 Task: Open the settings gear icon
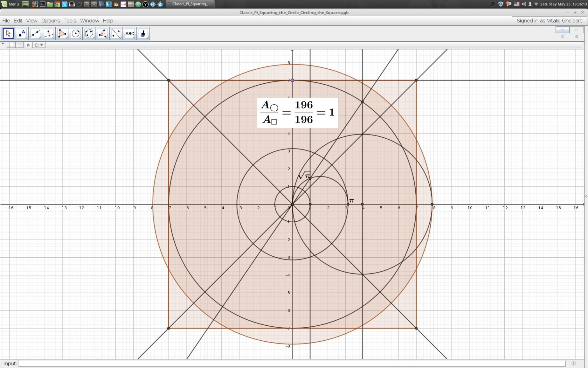coord(576,37)
